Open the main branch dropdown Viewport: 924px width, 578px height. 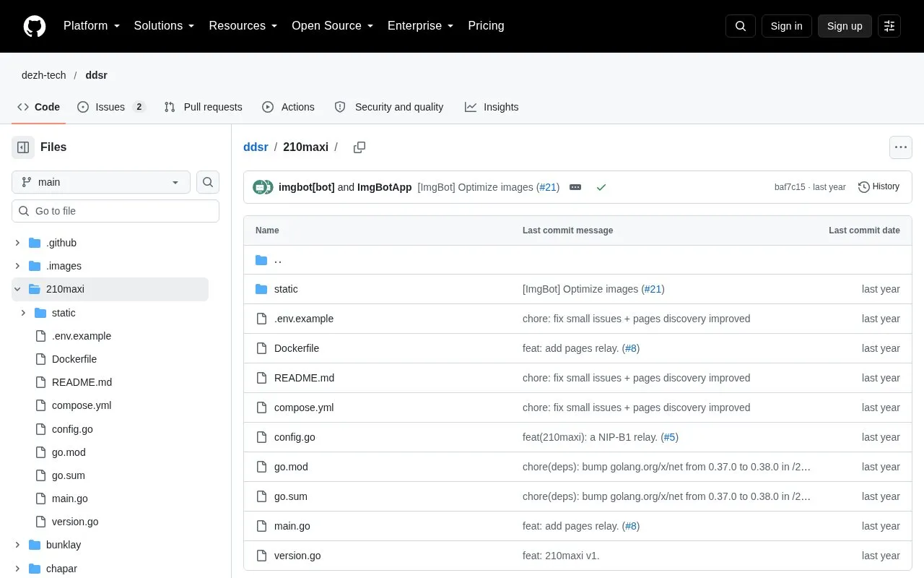click(101, 182)
